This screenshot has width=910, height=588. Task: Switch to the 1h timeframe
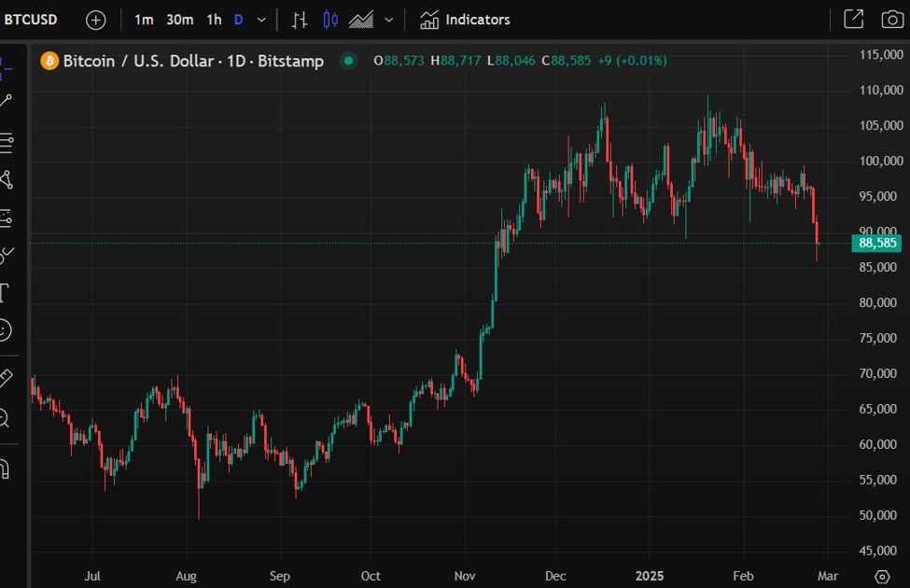point(212,19)
